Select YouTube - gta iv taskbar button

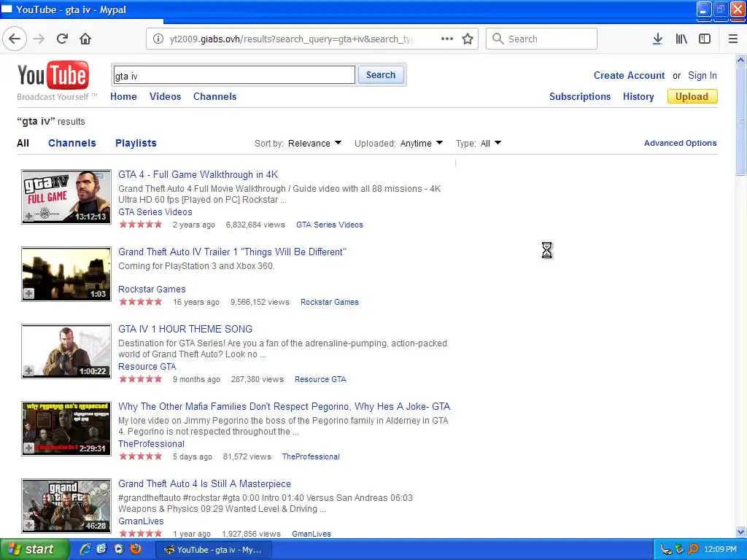214,550
